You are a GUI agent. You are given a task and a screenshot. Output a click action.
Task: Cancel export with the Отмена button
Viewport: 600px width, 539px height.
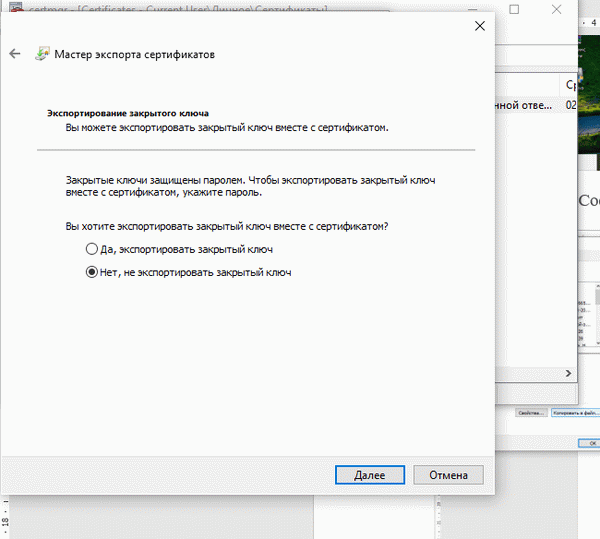(x=448, y=475)
